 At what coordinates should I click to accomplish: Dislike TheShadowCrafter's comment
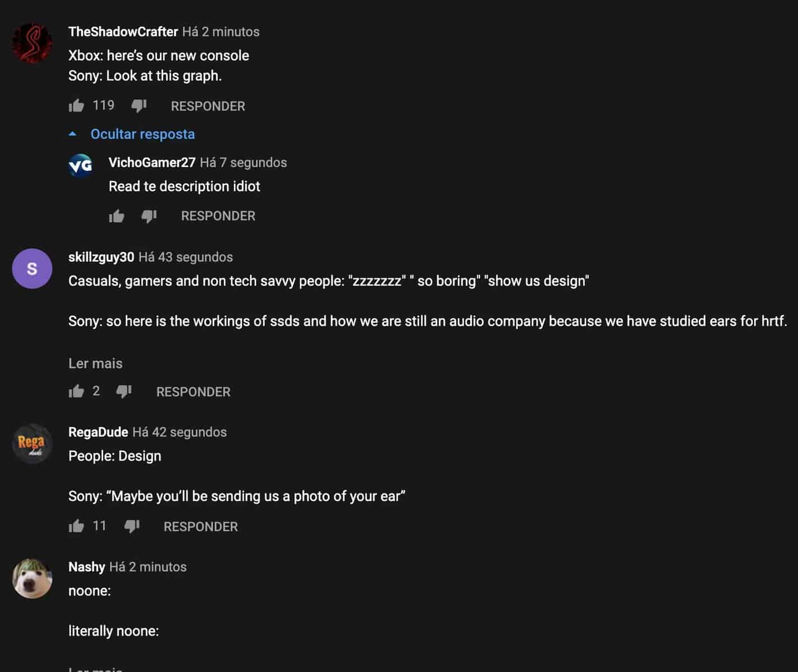[139, 106]
